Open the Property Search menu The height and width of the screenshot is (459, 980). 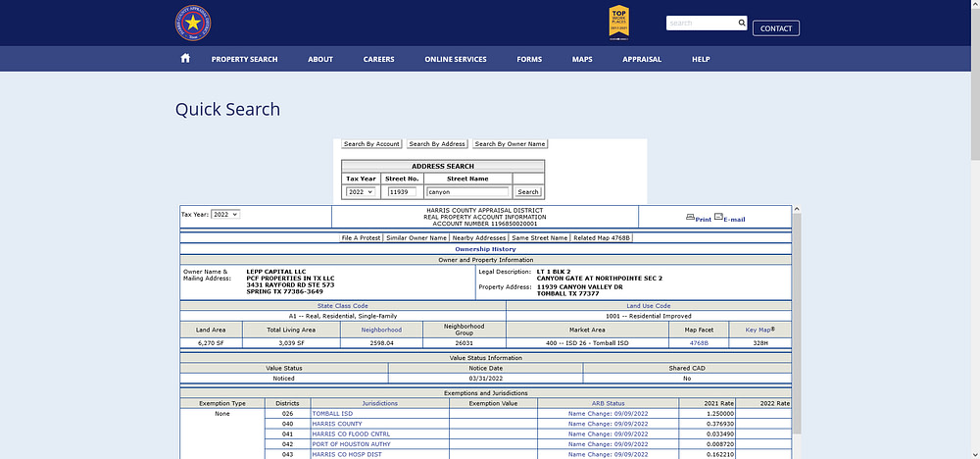tap(244, 60)
